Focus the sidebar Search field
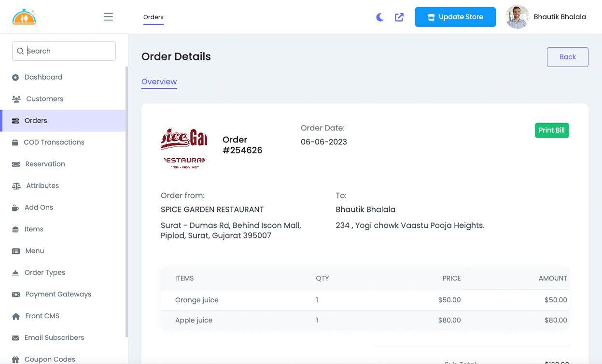This screenshot has width=602, height=364. pos(64,51)
